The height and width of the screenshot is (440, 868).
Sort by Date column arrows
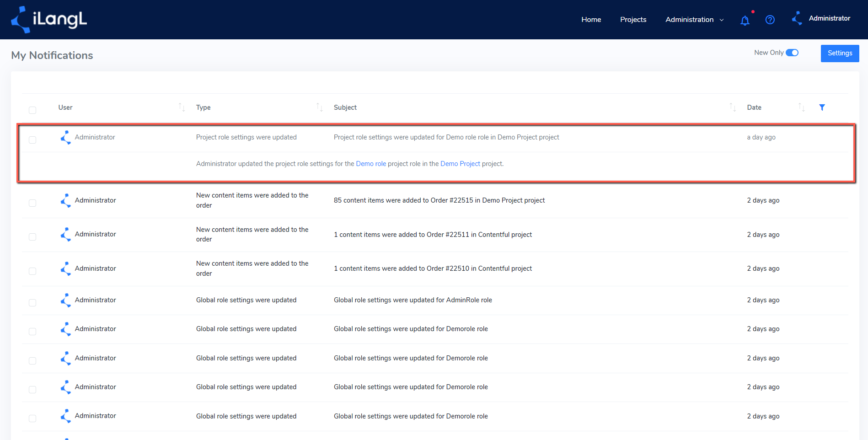point(802,107)
